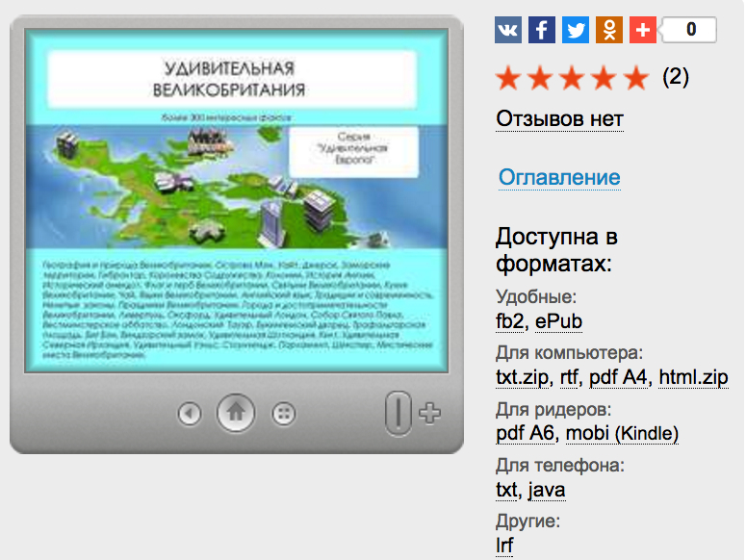Image resolution: width=746 pixels, height=560 pixels.
Task: Download the rtf version
Action: click(569, 377)
